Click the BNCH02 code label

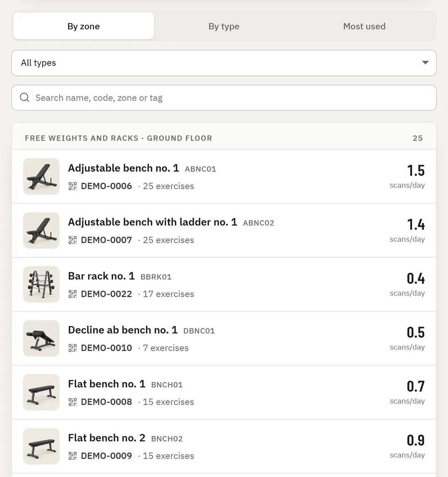pos(167,439)
